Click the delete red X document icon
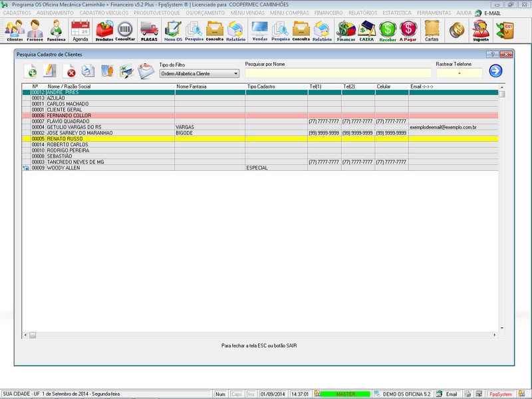 (x=69, y=71)
